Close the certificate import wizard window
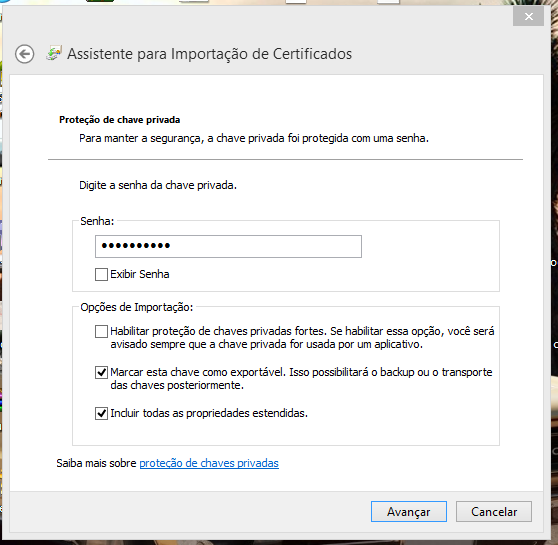Image resolution: width=558 pixels, height=545 pixels. (x=528, y=16)
